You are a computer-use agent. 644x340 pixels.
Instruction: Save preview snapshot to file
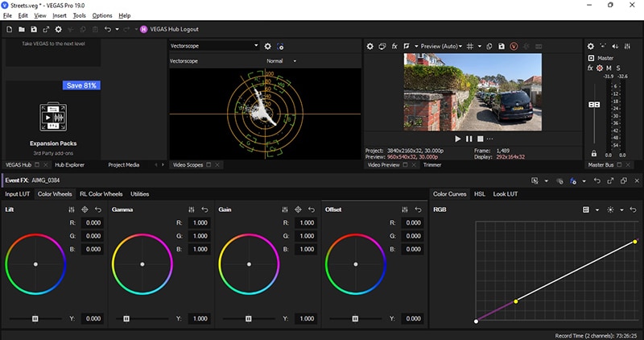point(502,47)
